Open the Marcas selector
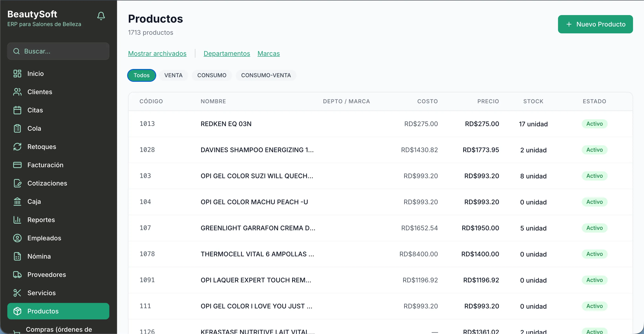The image size is (644, 334). [268, 53]
